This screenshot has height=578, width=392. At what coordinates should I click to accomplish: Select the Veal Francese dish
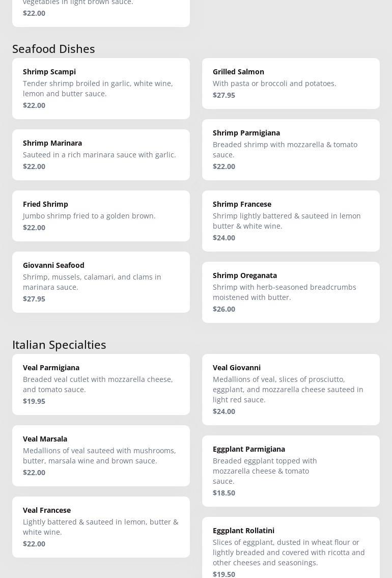[x=101, y=527]
